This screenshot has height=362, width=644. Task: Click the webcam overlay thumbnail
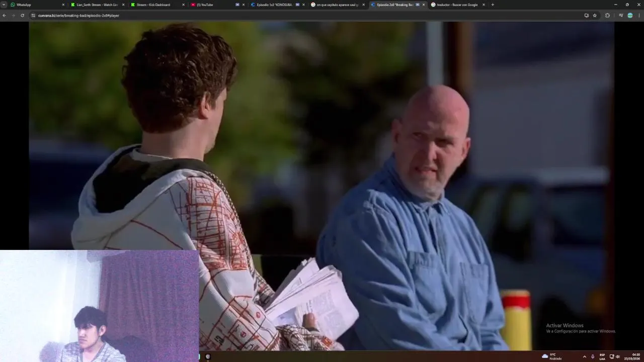pyautogui.click(x=99, y=306)
